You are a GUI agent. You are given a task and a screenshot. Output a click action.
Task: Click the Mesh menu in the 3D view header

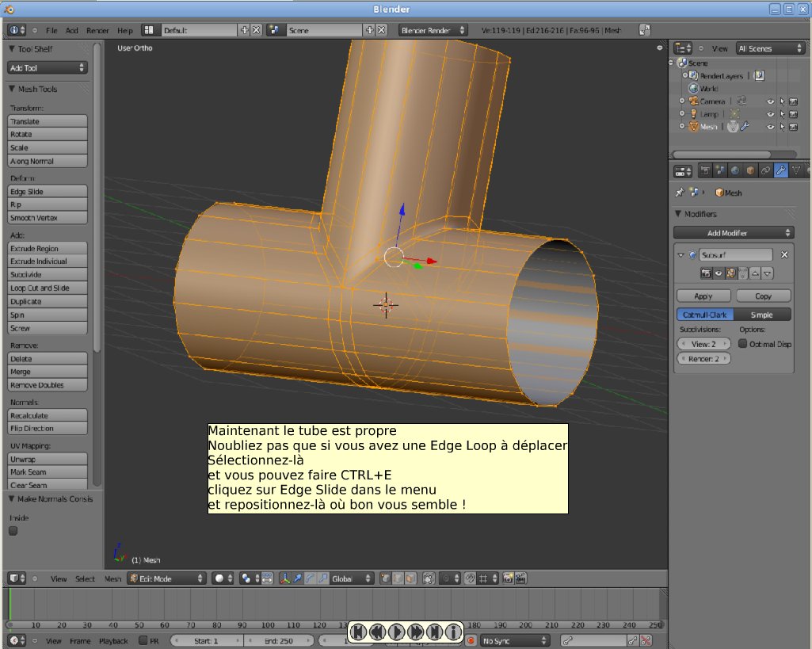[112, 578]
